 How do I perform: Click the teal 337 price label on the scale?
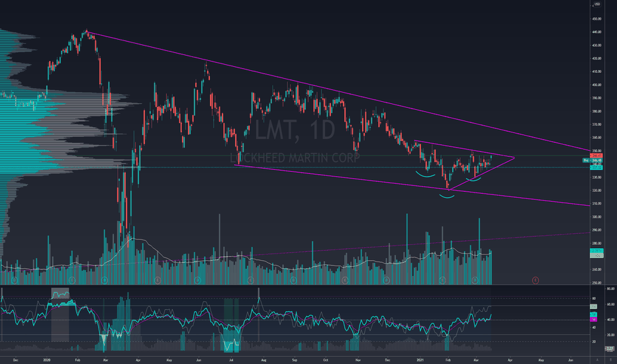tap(597, 167)
